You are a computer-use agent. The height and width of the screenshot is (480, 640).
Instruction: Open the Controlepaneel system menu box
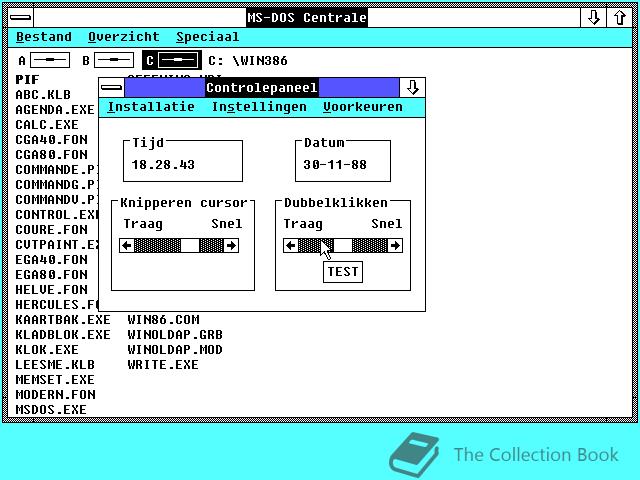pyautogui.click(x=111, y=88)
